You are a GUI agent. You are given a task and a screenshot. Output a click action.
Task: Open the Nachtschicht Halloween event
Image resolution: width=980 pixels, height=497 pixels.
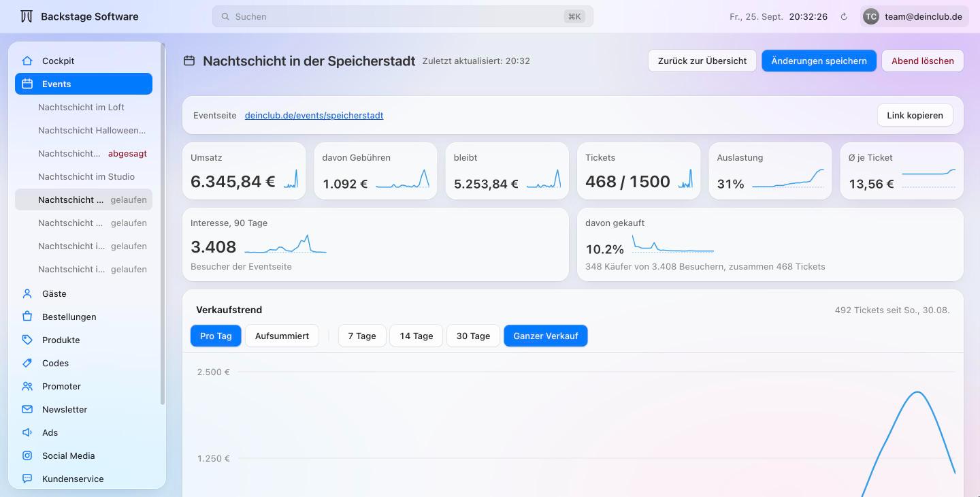click(84, 130)
